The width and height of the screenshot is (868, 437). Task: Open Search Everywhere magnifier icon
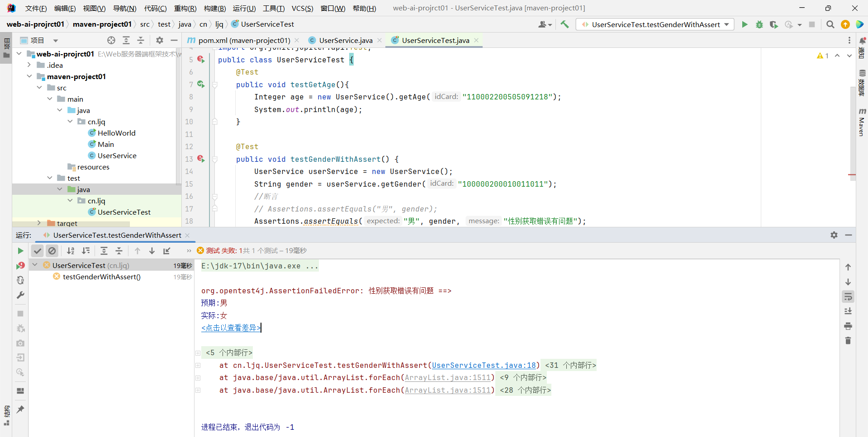click(x=830, y=24)
